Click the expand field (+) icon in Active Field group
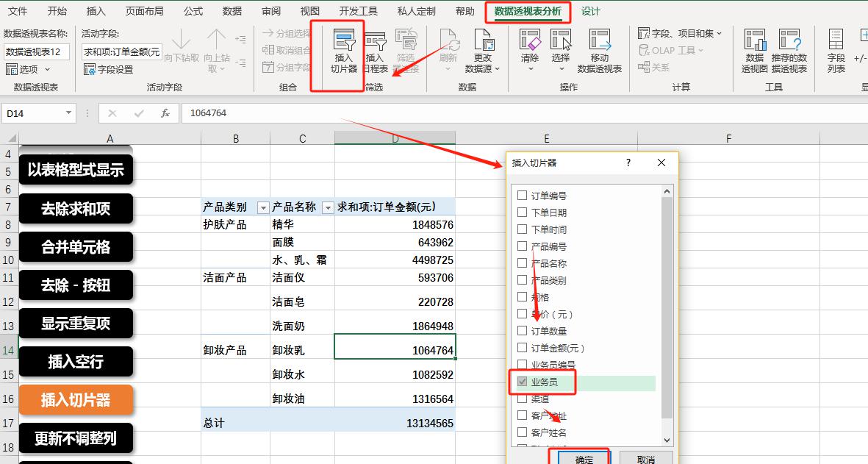Image resolution: width=868 pixels, height=464 pixels. (x=240, y=39)
